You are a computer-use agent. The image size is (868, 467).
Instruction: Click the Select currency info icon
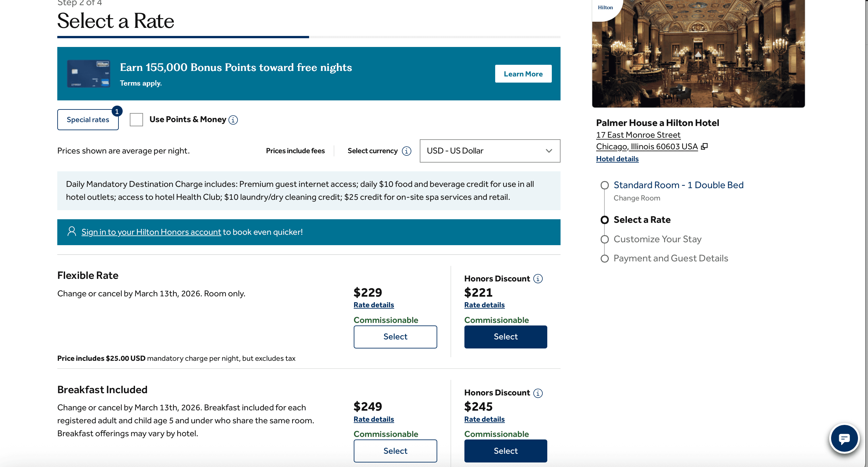[407, 151]
